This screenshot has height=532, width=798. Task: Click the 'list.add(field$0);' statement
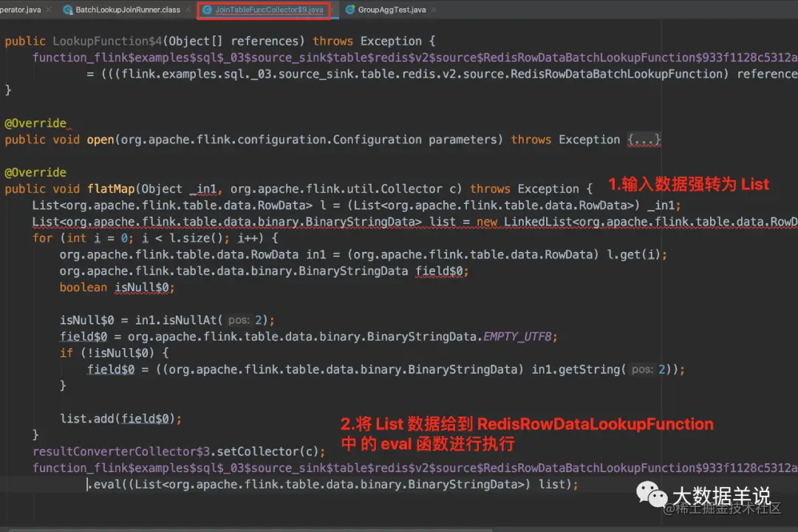(120, 418)
